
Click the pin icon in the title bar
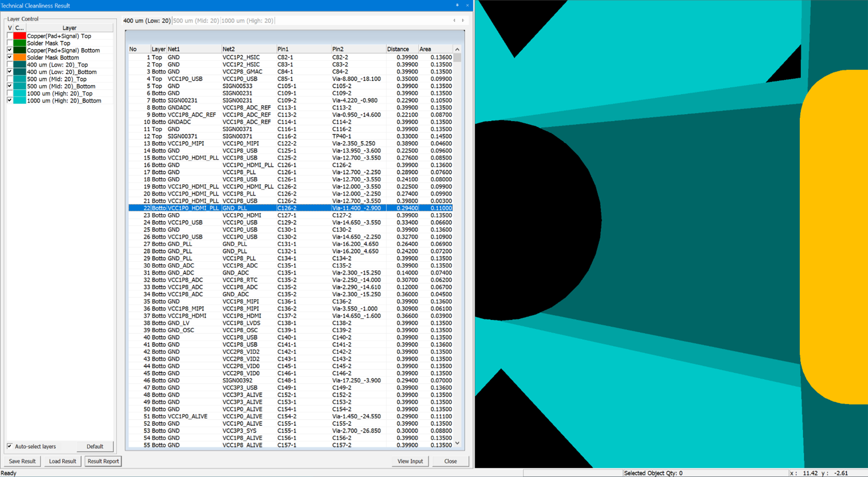pyautogui.click(x=457, y=5)
